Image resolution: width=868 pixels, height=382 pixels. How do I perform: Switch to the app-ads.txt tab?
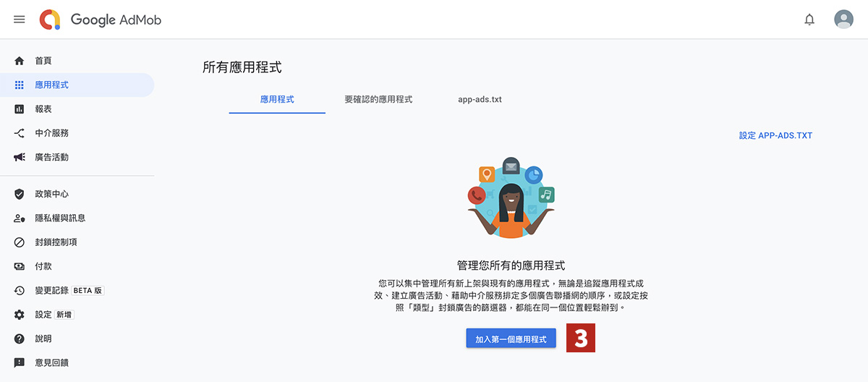[x=480, y=99]
